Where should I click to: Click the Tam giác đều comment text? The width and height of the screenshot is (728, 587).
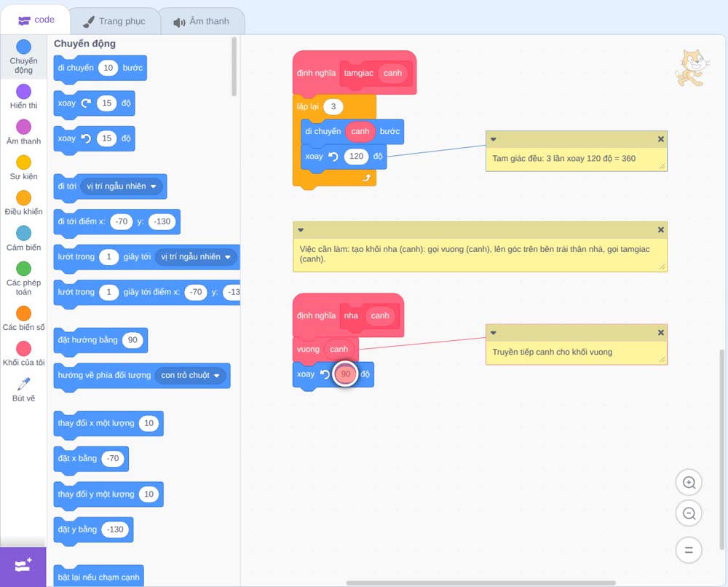pyautogui.click(x=563, y=158)
